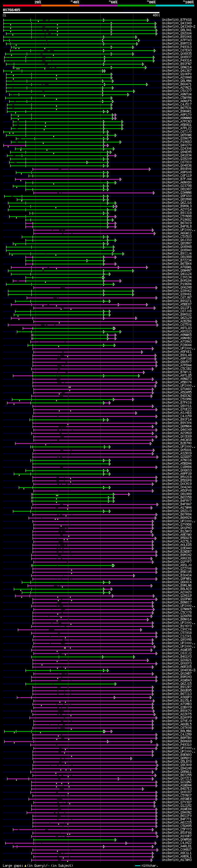This screenshot has width=197, height=868.
Task: Select label UniRef100_B9MTC6
Action: [177, 43]
